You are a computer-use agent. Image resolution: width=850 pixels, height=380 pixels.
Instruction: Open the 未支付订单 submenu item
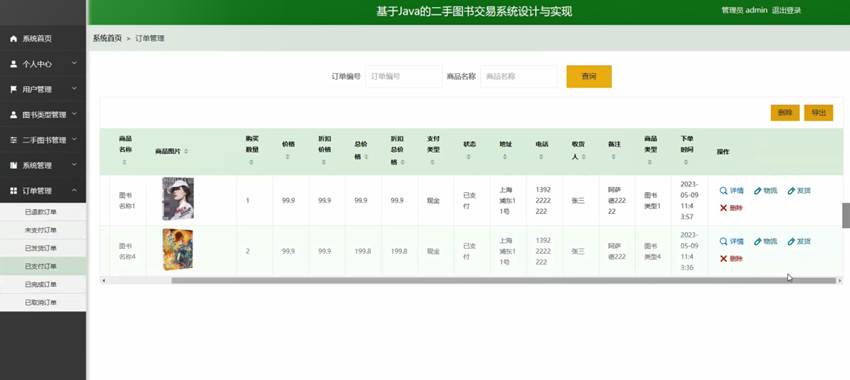[43, 230]
